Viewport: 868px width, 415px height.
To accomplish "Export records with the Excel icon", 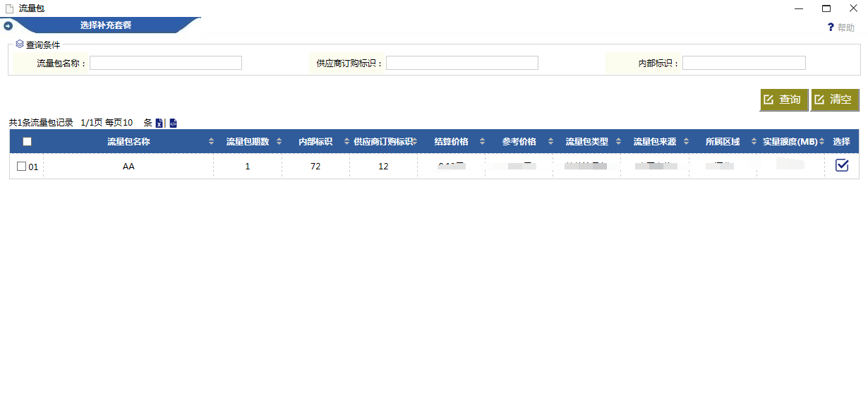I will (159, 123).
